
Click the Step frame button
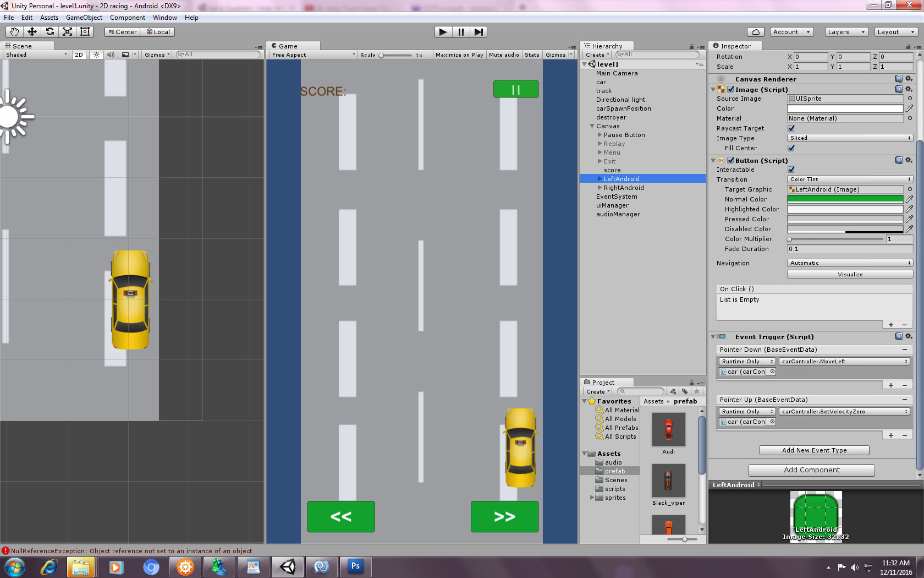pyautogui.click(x=479, y=32)
